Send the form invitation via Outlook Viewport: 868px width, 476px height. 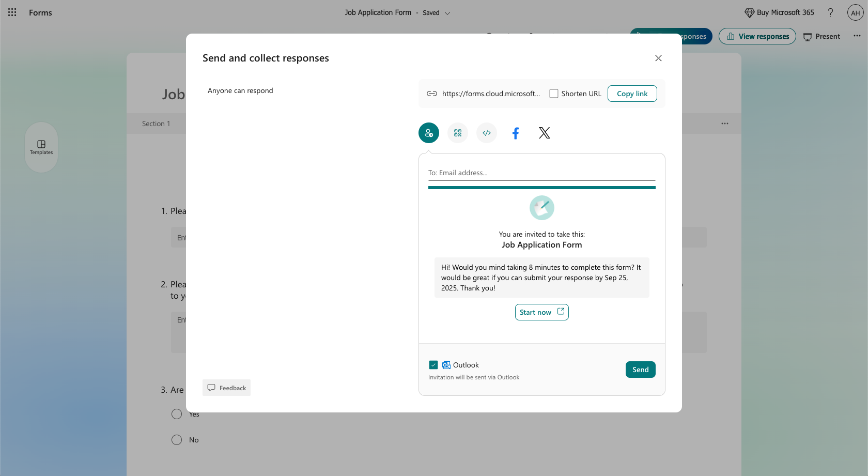pos(640,370)
